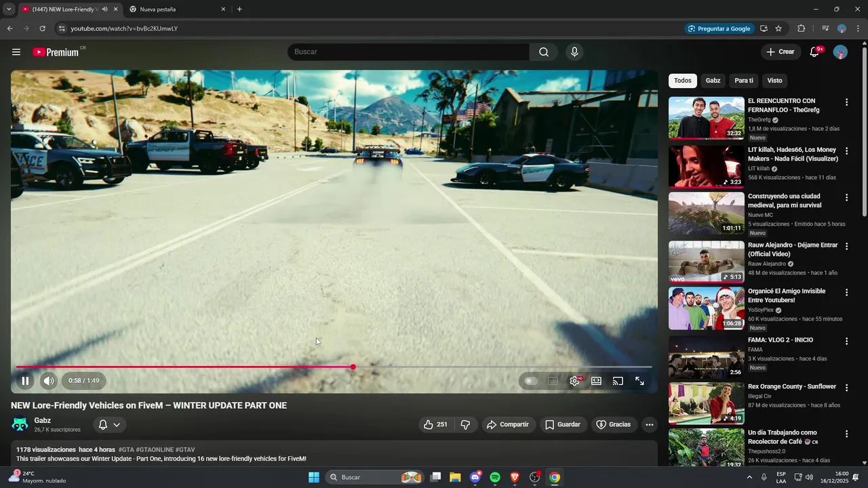Toggle autoplay switch in player
This screenshot has height=488, width=868.
[x=532, y=381]
